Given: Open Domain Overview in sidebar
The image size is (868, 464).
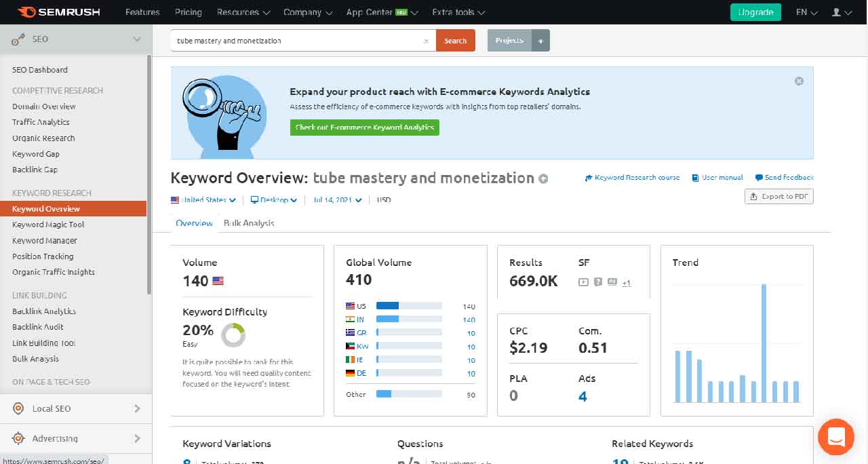Looking at the screenshot, I should coord(44,107).
